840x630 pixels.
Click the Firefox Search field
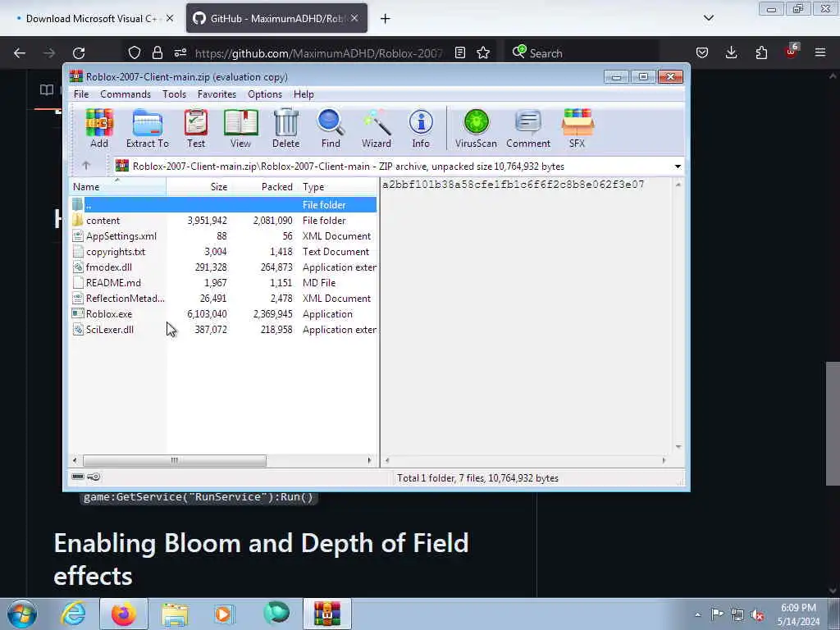tap(582, 52)
